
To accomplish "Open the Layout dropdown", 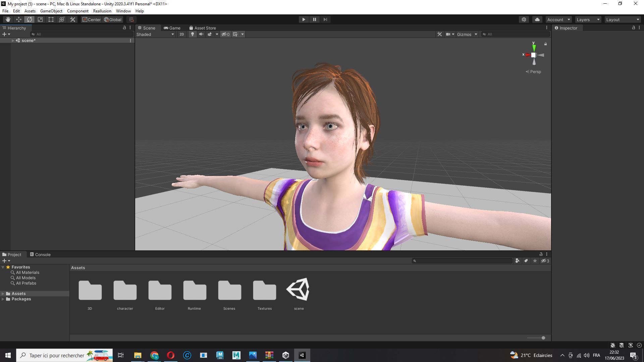I will click(623, 19).
